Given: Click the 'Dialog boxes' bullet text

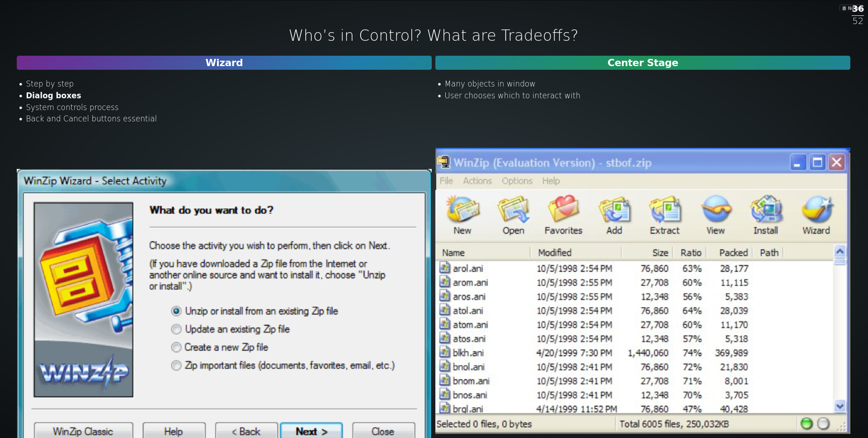Looking at the screenshot, I should 53,96.
